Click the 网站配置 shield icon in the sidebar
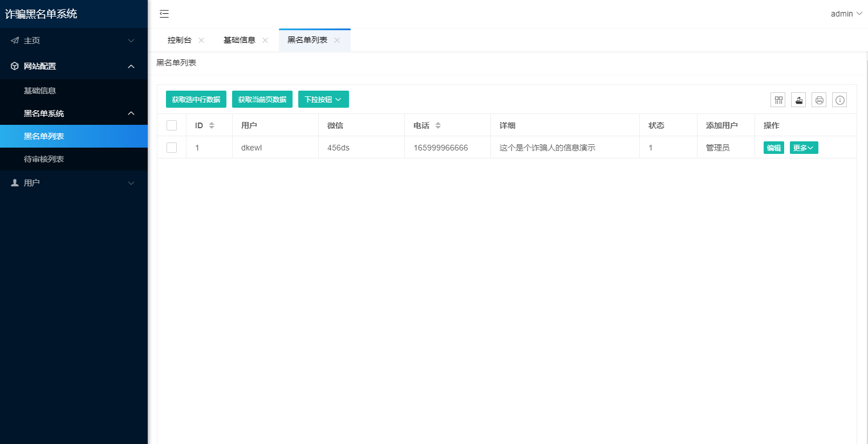Viewport: 868px width, 444px height. click(x=15, y=66)
